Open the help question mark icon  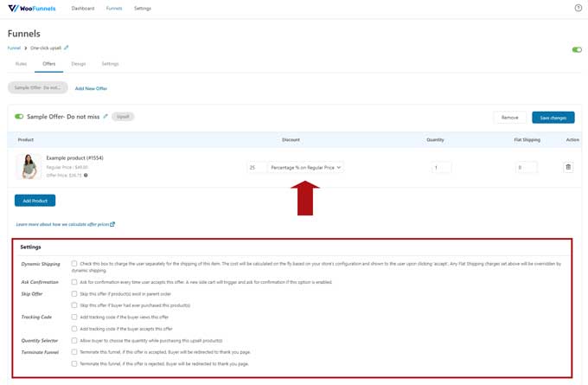tap(578, 8)
